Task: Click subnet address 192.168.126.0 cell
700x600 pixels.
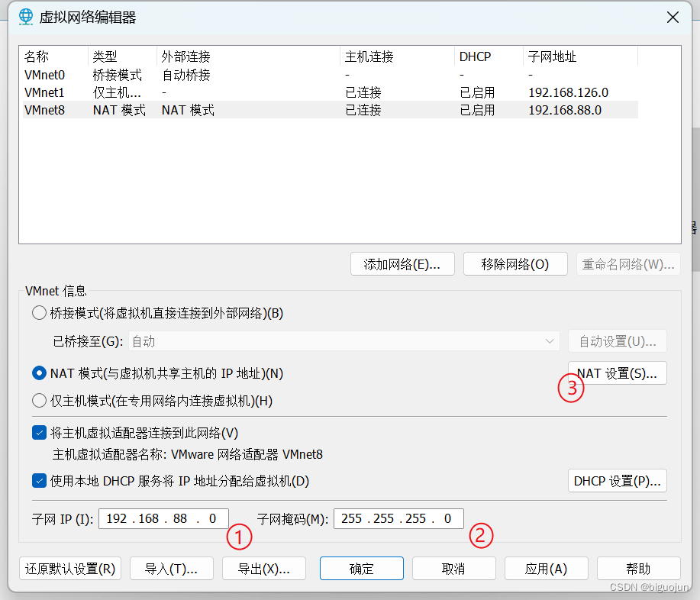Action: coord(568,92)
